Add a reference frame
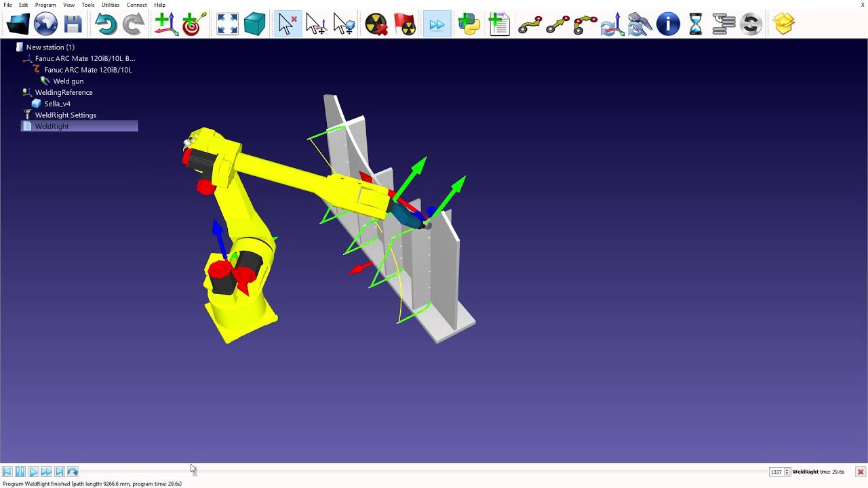Image resolution: width=868 pixels, height=488 pixels. pos(166,24)
